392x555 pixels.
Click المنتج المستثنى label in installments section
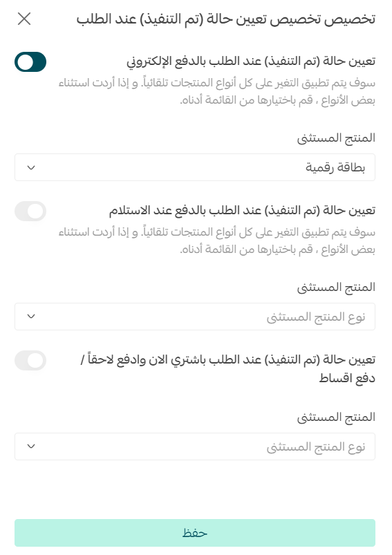coord(336,417)
